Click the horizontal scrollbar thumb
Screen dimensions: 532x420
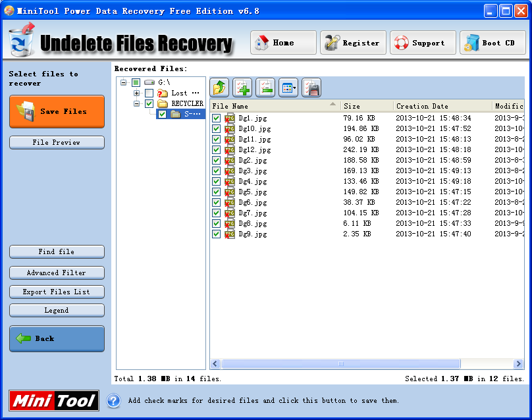340,363
